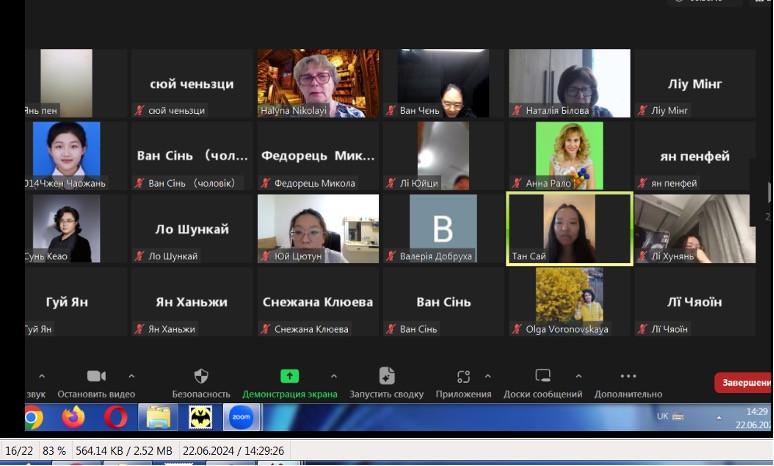Open Firefox from the taskbar

[x=74, y=417]
